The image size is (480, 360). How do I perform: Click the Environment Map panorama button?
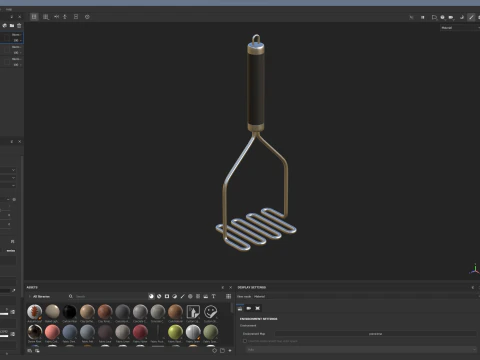point(376,334)
